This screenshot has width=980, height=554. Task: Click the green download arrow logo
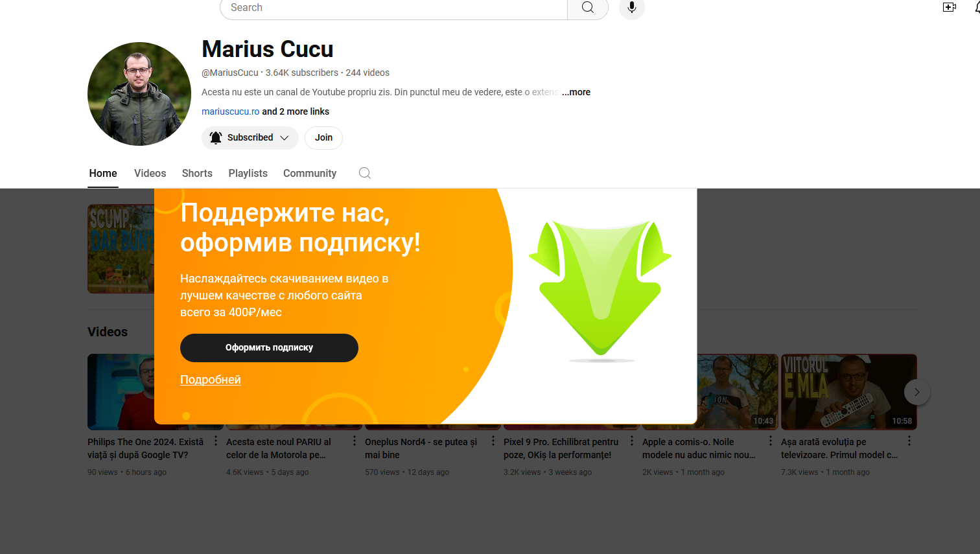[x=601, y=290]
